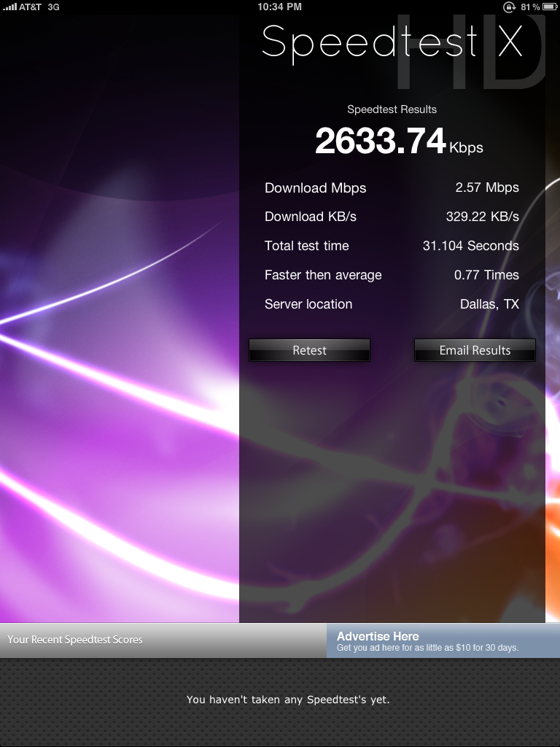Tap the Speedtest X title
This screenshot has width=560, height=747.
tap(392, 42)
